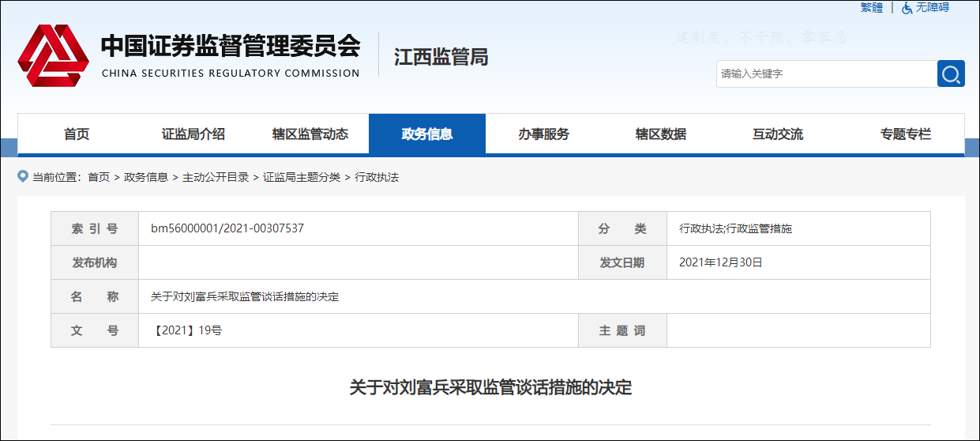
Task: Open the 无障碍 accessibility link
Action: [933, 8]
